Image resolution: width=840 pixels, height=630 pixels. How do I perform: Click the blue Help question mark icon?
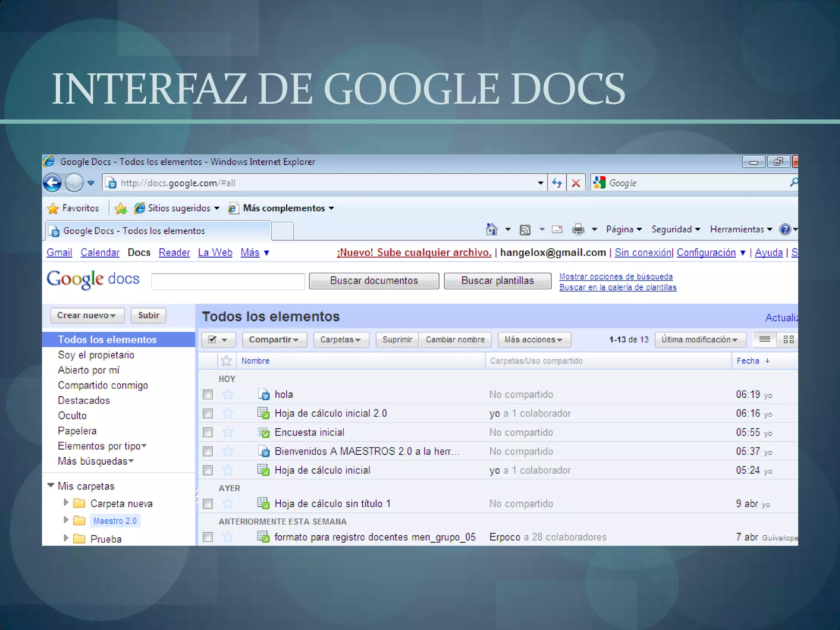point(785,229)
